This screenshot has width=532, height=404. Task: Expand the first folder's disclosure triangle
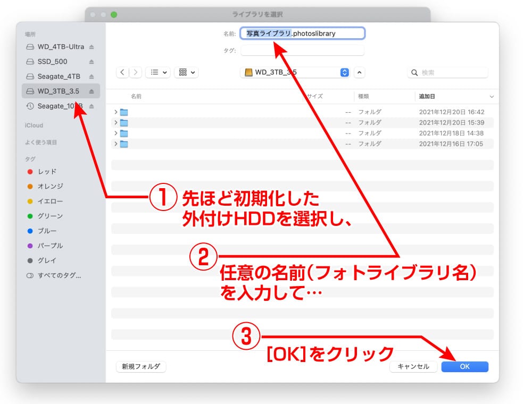click(116, 112)
